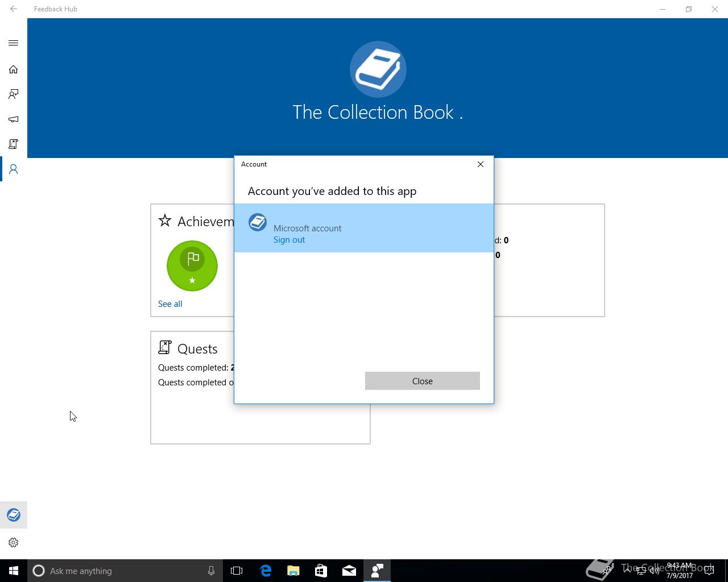The image size is (728, 582).
Task: Launch Microsoft Edge from taskbar
Action: (x=266, y=571)
